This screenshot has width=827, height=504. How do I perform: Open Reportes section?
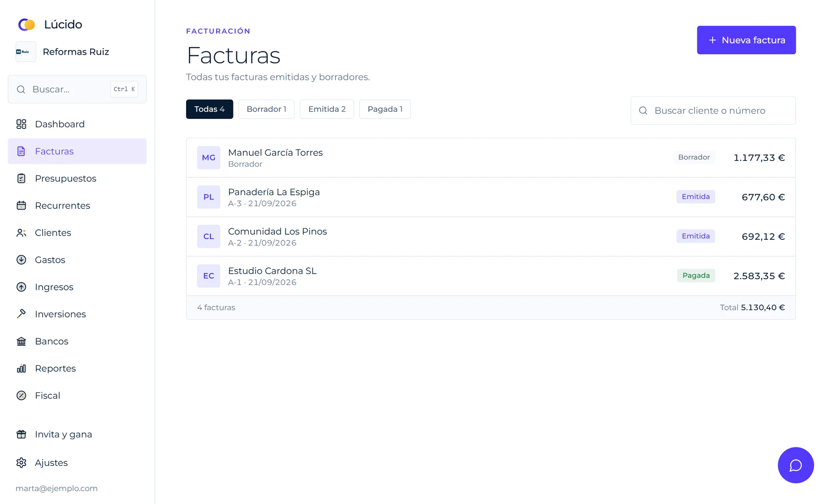point(77,368)
